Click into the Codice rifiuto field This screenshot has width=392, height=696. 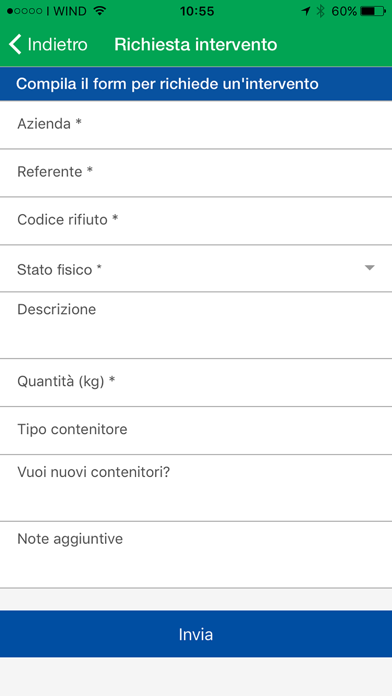(x=196, y=221)
